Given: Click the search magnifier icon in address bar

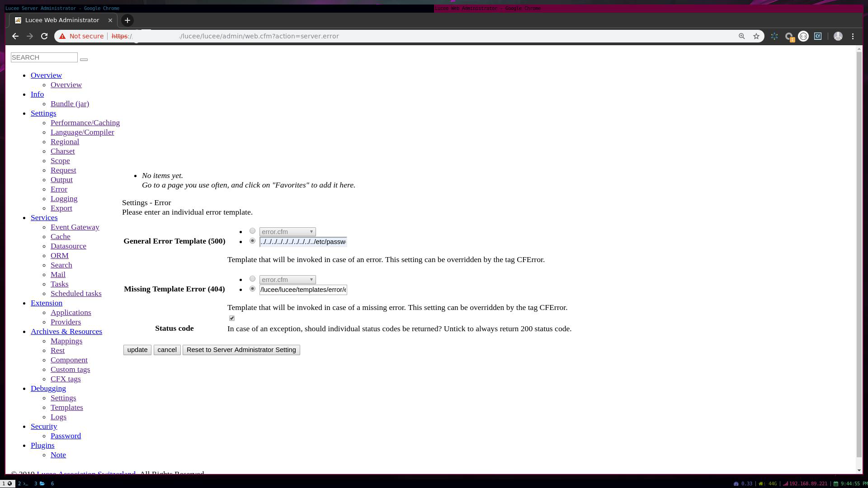Looking at the screenshot, I should click(741, 36).
